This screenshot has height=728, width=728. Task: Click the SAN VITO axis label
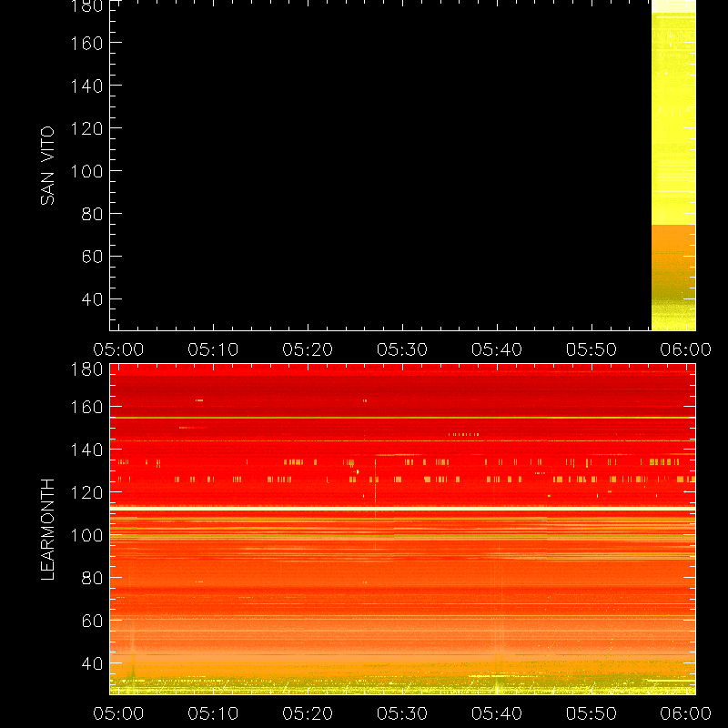click(x=47, y=166)
